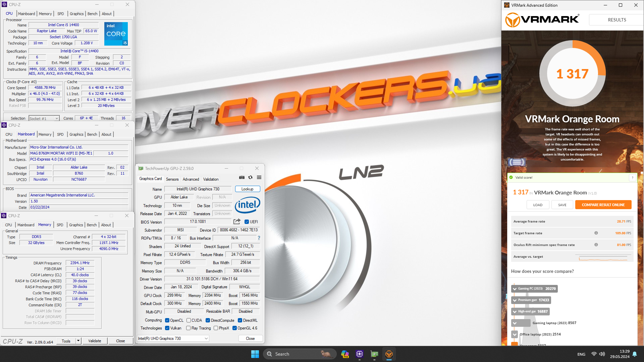The height and width of the screenshot is (362, 644).
Task: Click the GPU-Z title bar app icon
Action: click(141, 168)
